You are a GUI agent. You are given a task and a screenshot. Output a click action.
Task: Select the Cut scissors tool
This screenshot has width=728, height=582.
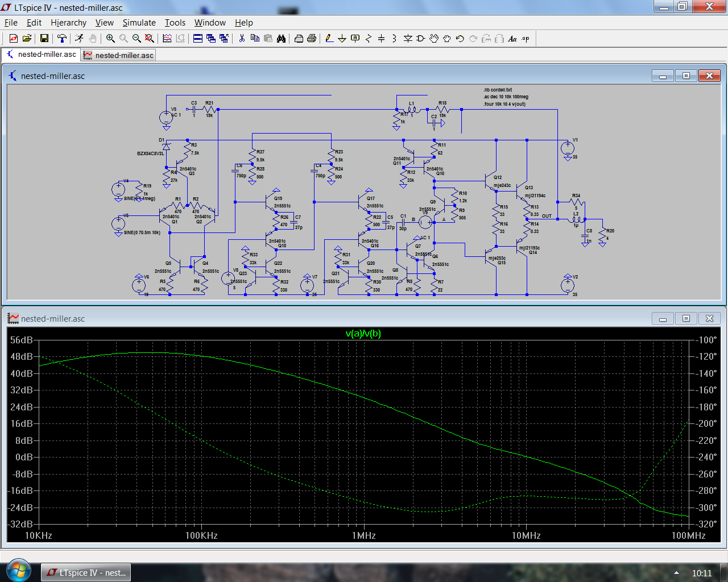[242, 39]
